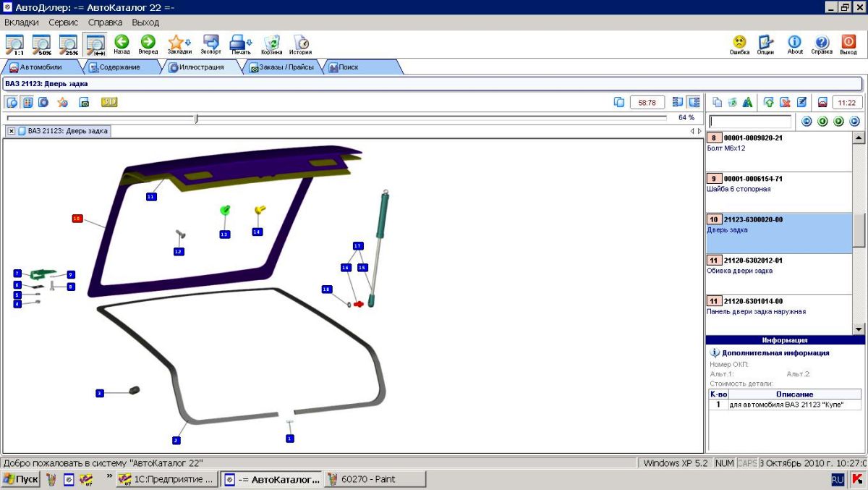868x490 pixels.
Task: Go to the previous part in list
Action: tap(823, 122)
